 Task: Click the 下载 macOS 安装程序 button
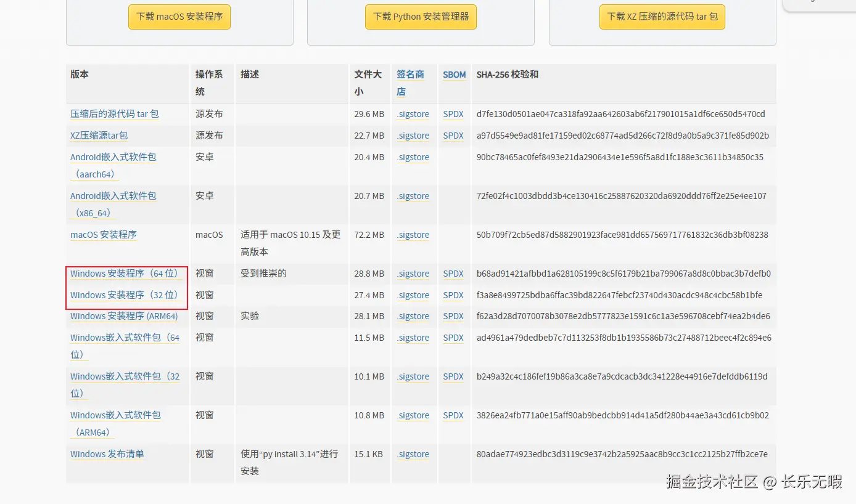point(179,17)
